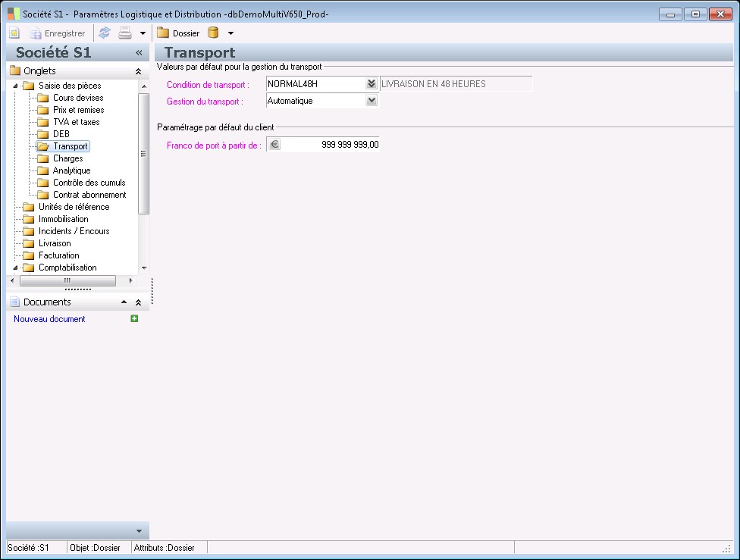The image size is (740, 560).
Task: Click the Nouveau document link
Action: click(49, 319)
